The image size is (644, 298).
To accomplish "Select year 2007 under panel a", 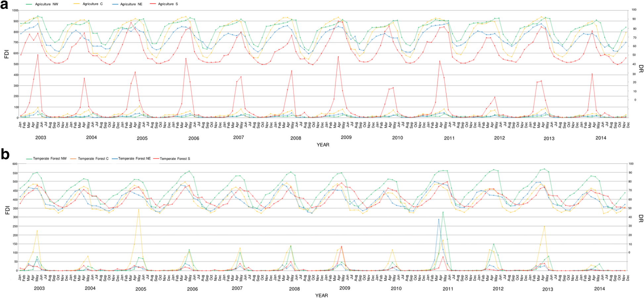I will coord(238,137).
